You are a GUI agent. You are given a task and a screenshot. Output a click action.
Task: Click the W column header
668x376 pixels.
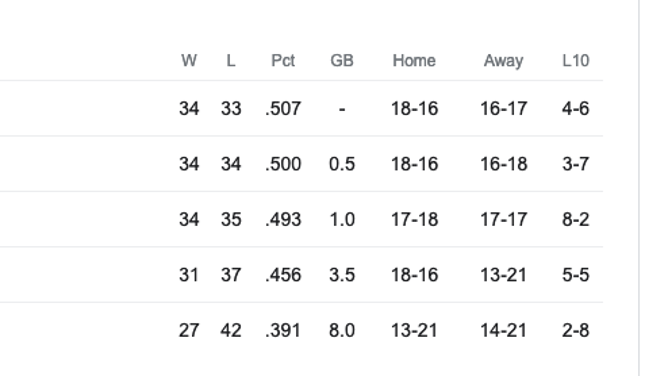coord(189,60)
